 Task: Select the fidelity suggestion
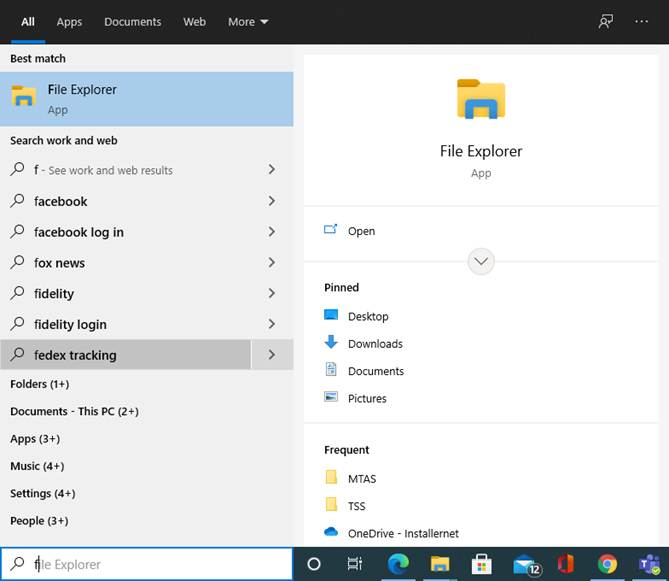(x=125, y=293)
